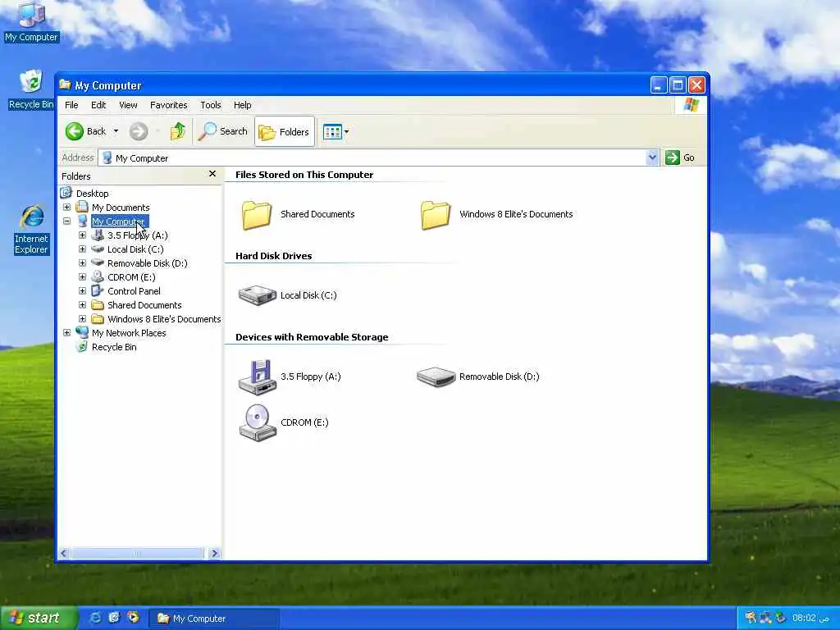Screen dimensions: 840x630
Task: Select Recycle Bin in the folder tree
Action: [x=113, y=347]
